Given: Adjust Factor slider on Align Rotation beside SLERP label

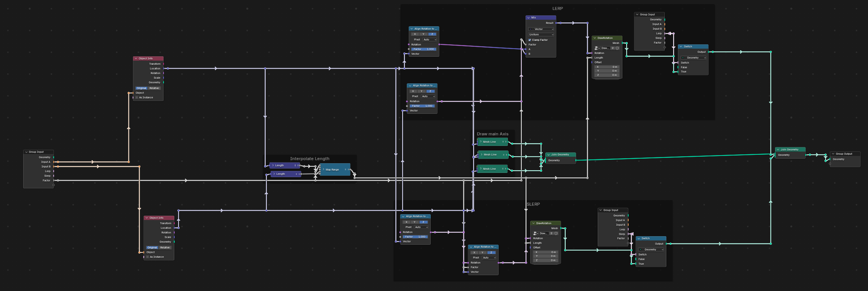Looking at the screenshot, I should tap(415, 237).
